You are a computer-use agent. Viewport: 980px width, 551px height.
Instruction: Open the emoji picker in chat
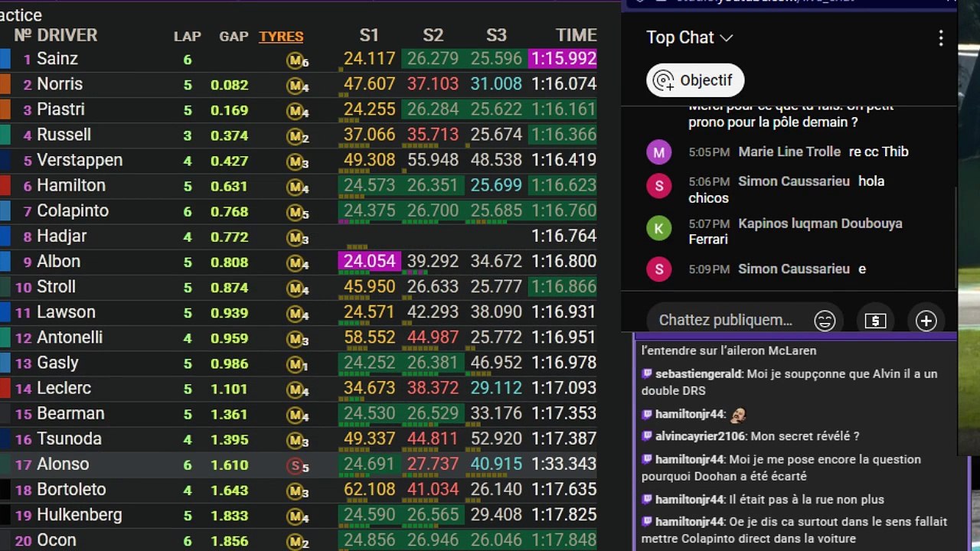(825, 321)
